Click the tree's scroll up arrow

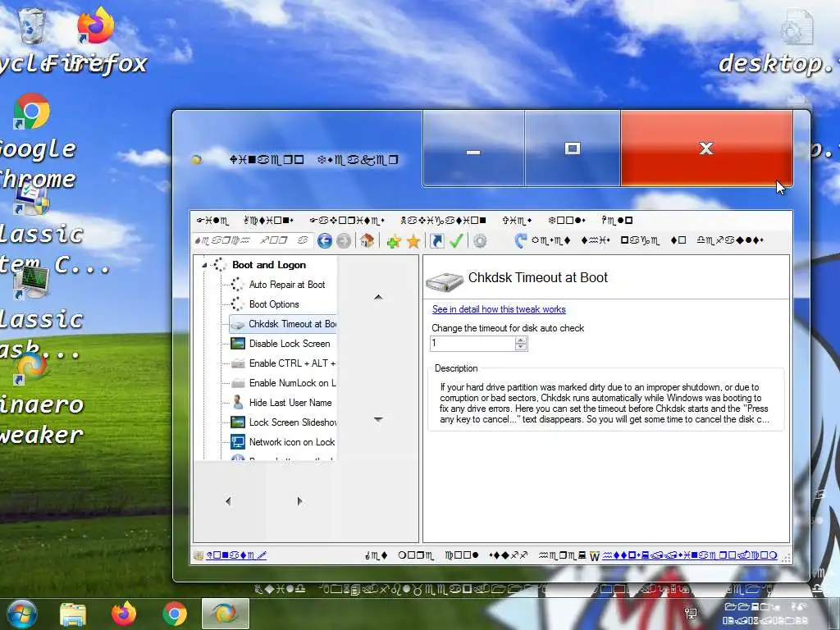coord(378,297)
